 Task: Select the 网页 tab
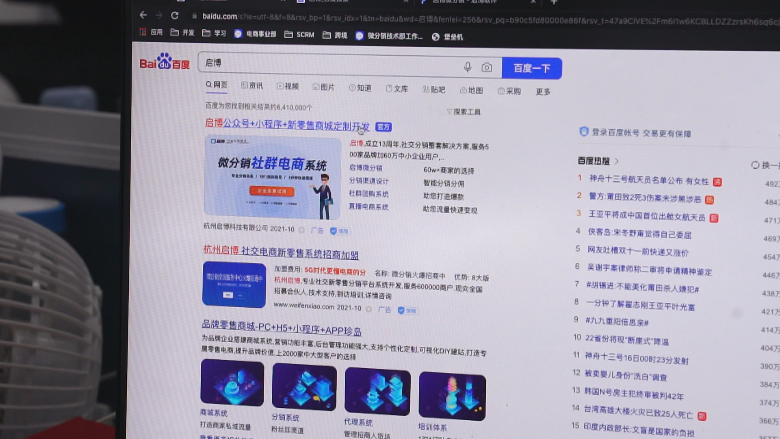pos(216,85)
